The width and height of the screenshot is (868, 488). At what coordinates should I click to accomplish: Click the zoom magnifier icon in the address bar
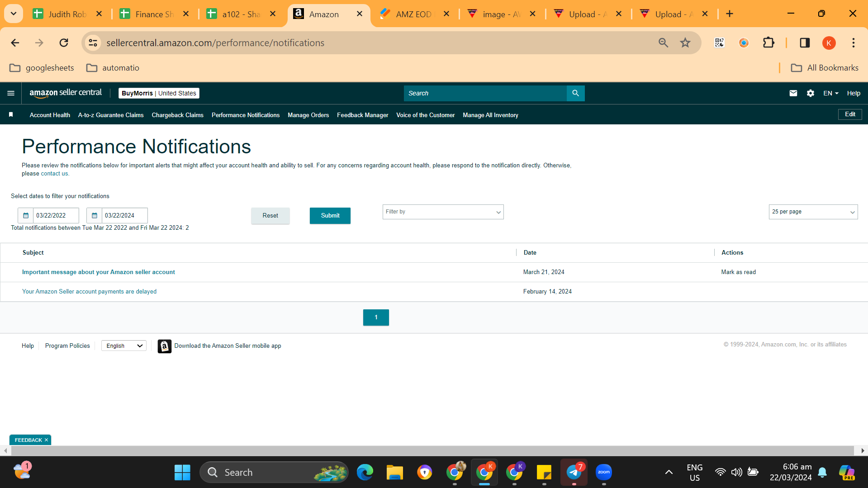click(x=663, y=43)
